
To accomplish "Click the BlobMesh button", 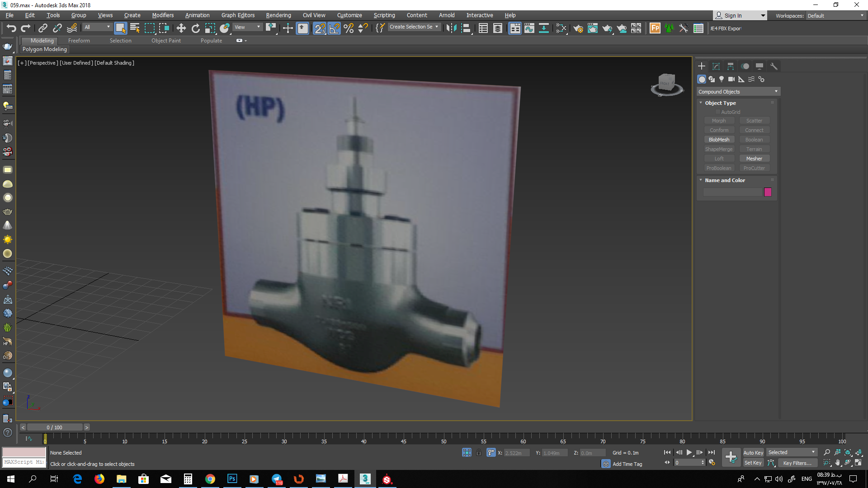I will point(719,140).
